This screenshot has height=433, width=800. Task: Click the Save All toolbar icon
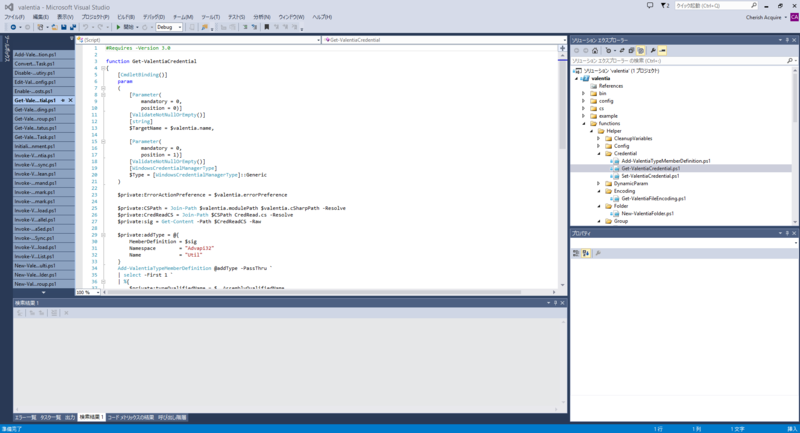(73, 27)
